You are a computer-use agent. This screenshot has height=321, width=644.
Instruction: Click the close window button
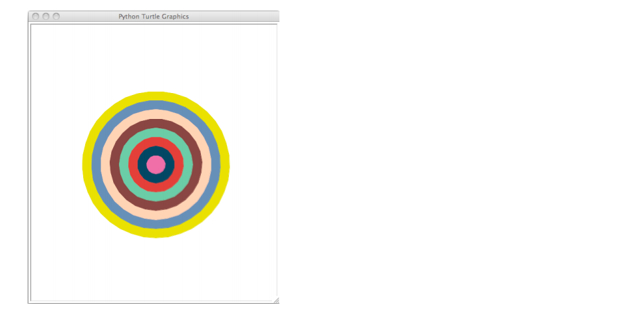coord(36,17)
